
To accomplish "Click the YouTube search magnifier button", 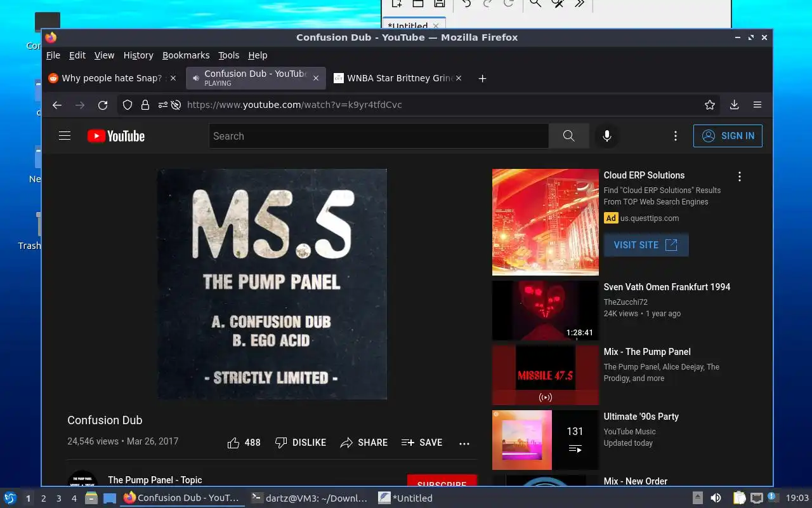I will (x=568, y=136).
